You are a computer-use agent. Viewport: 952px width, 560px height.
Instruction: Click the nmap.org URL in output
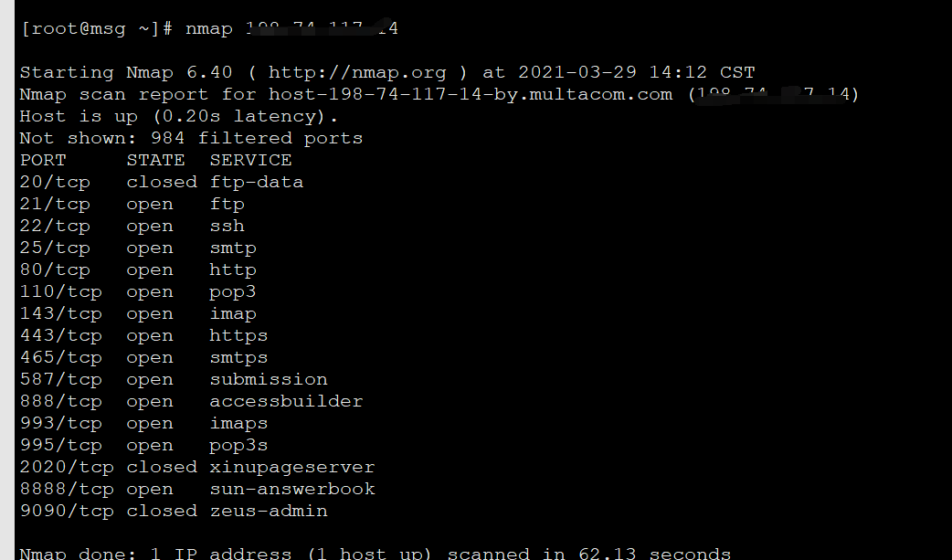pos(357,73)
